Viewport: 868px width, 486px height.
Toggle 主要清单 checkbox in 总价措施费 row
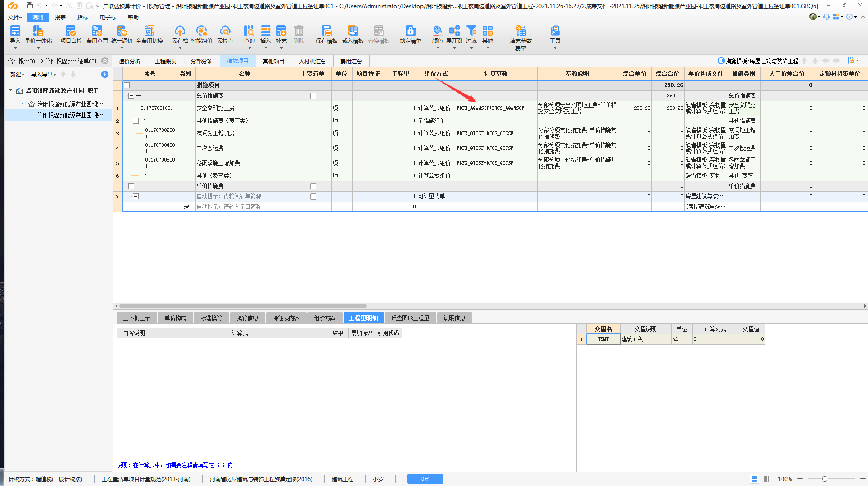coord(313,96)
